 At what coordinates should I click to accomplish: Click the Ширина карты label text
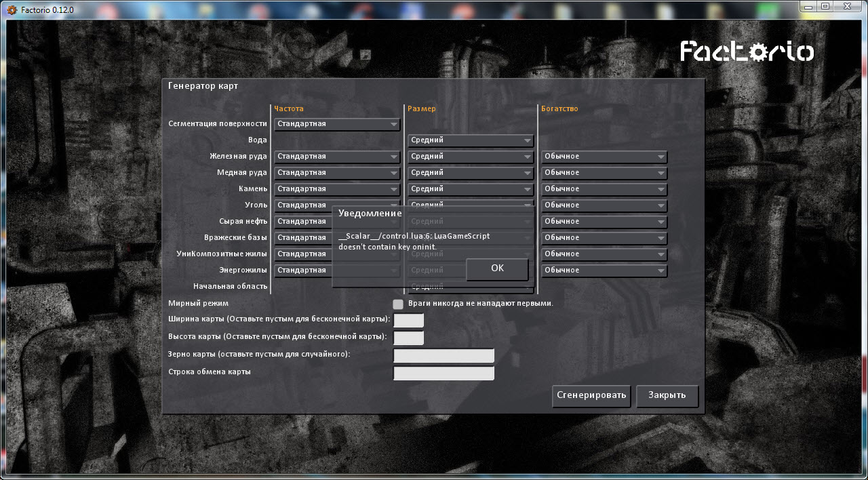pos(279,319)
